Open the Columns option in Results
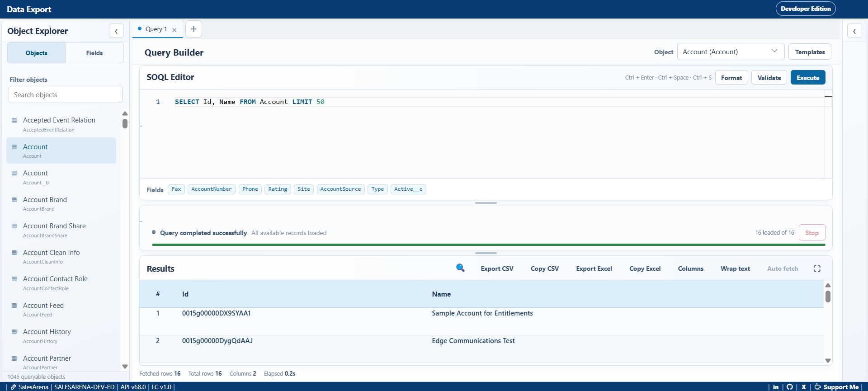Screen dimensions: 868x391 (691, 269)
